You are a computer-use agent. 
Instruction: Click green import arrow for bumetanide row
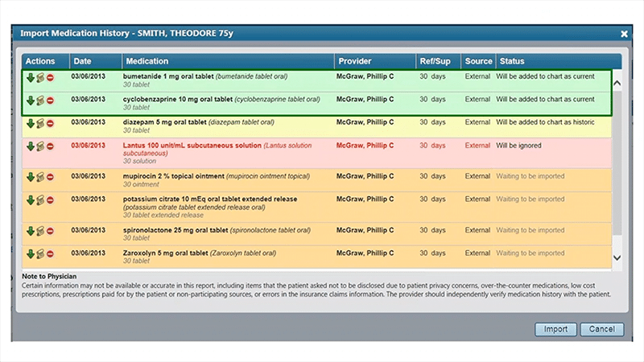[31, 77]
